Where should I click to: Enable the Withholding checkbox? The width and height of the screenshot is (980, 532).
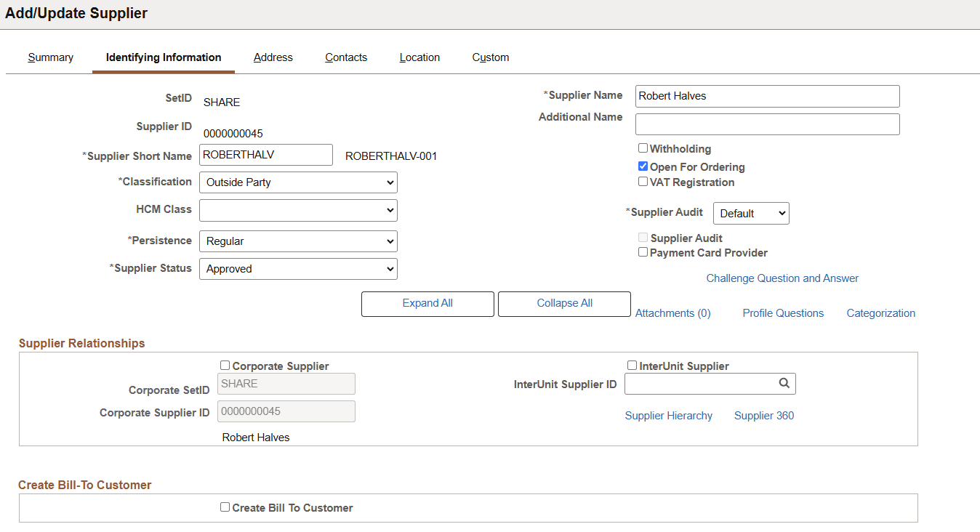click(643, 148)
